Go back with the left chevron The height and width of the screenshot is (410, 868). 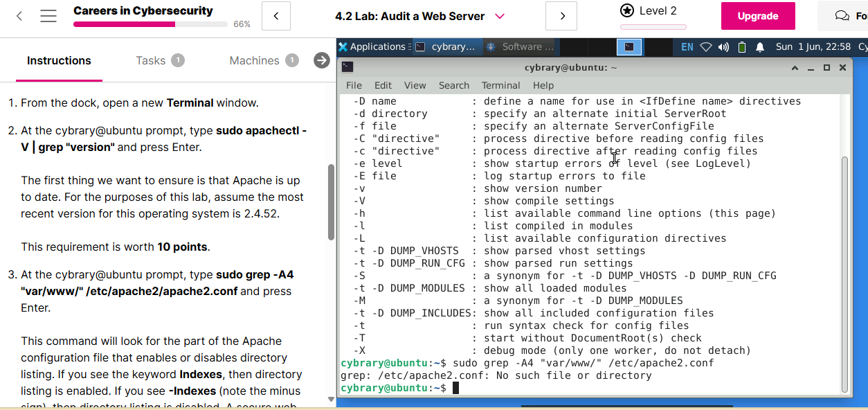pos(19,16)
